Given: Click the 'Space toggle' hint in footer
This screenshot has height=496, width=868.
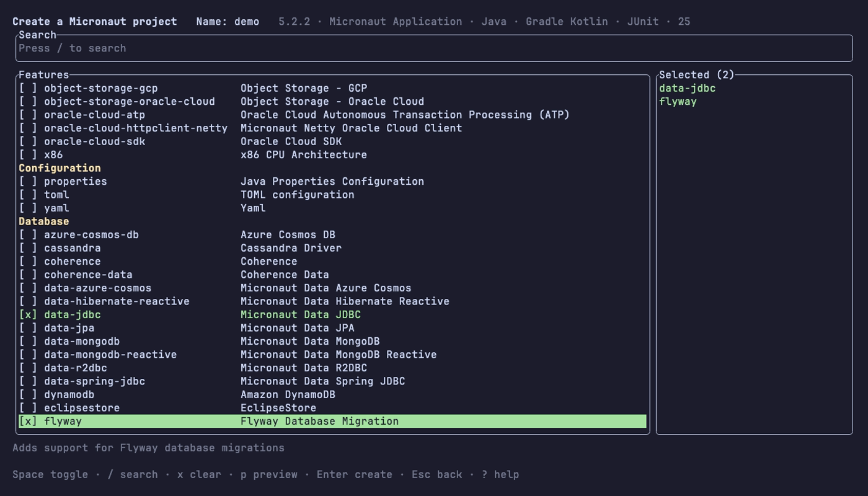Looking at the screenshot, I should tap(50, 474).
